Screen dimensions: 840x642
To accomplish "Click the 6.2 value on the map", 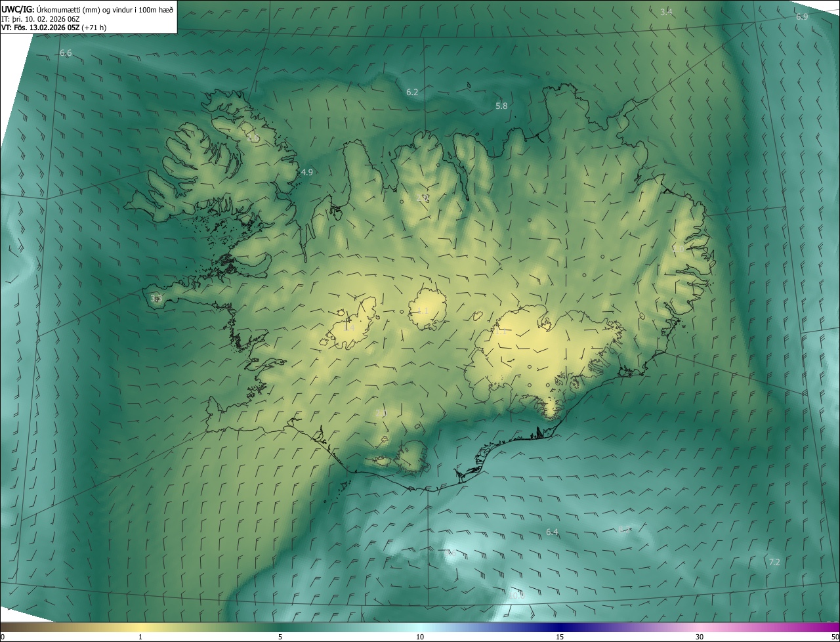I will pyautogui.click(x=412, y=92).
